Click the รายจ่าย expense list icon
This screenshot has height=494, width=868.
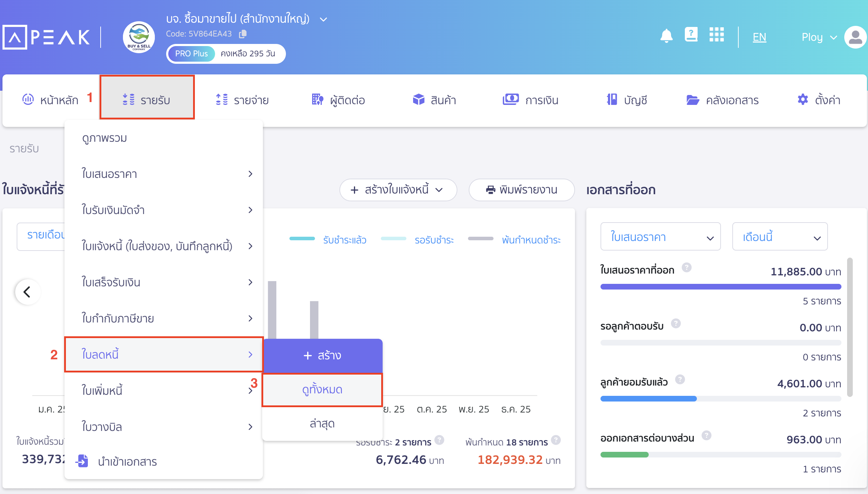click(x=222, y=100)
